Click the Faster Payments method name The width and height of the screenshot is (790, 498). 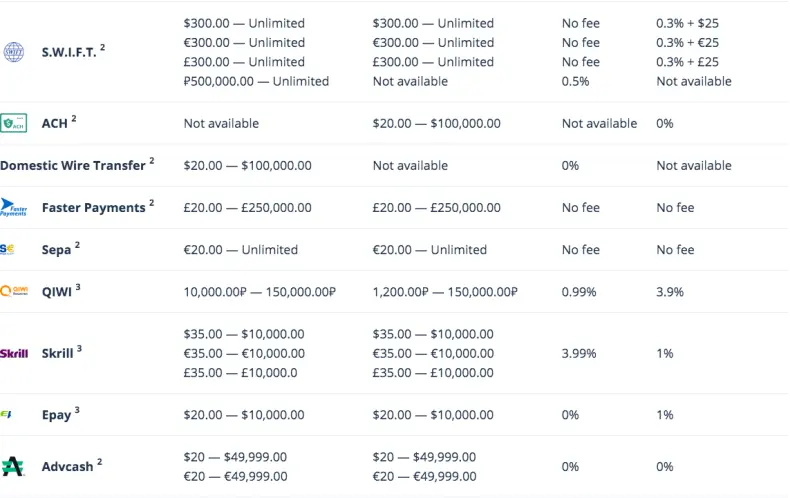[x=93, y=208]
